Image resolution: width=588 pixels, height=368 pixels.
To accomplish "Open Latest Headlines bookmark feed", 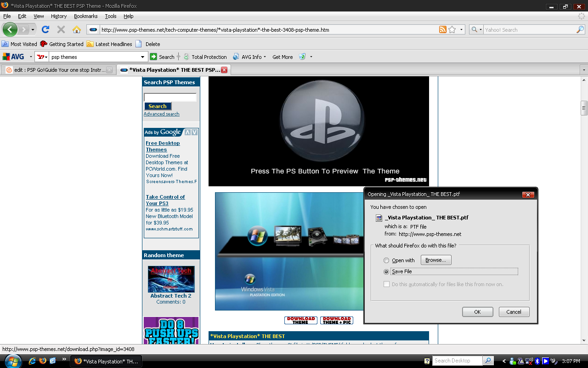I will (x=109, y=44).
